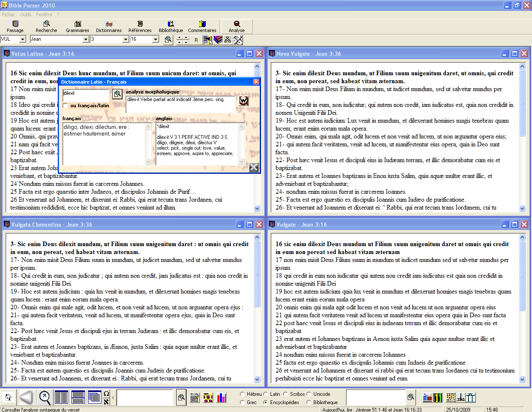Screen dimensions: 532x412
Task: Click the Hebrew letter keyboard icon
Action: [x=106, y=401]
